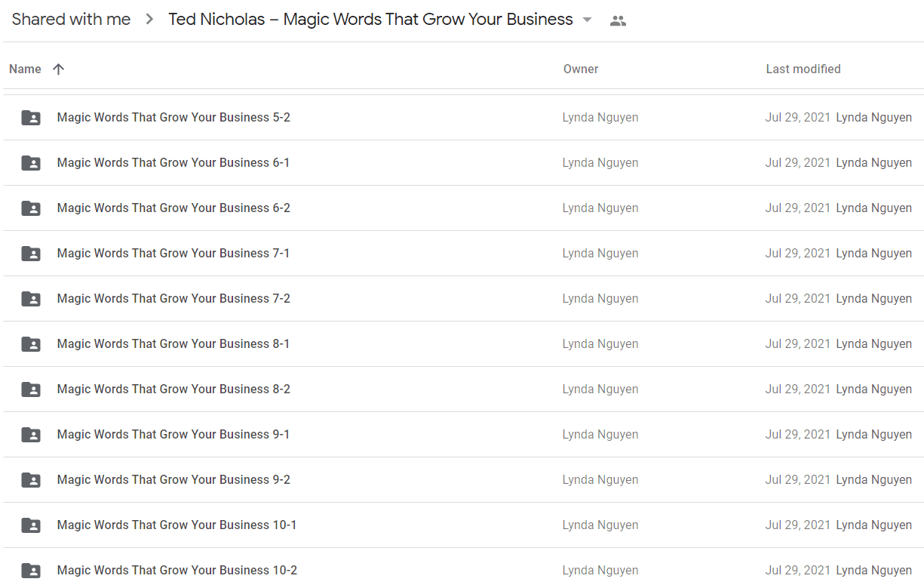The image size is (924, 588).
Task: Select Magic Words That Grow Your Business 10-2
Action: [177, 571]
